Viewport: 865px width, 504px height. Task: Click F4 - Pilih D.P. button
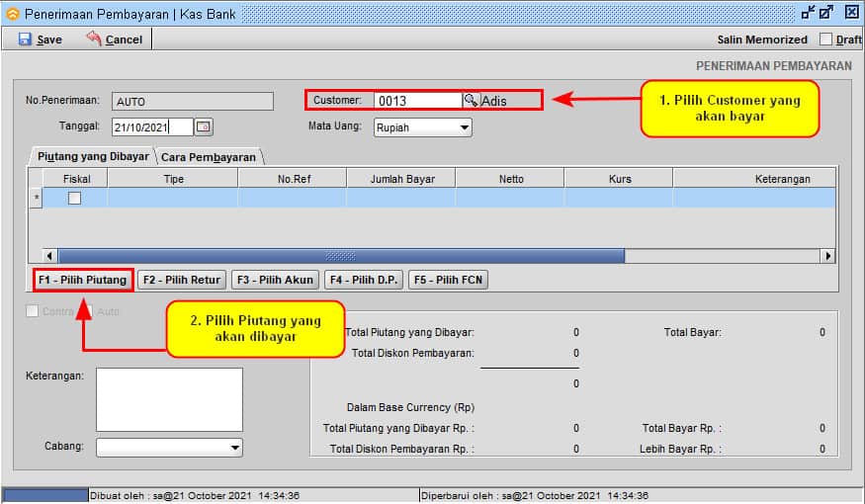point(364,280)
